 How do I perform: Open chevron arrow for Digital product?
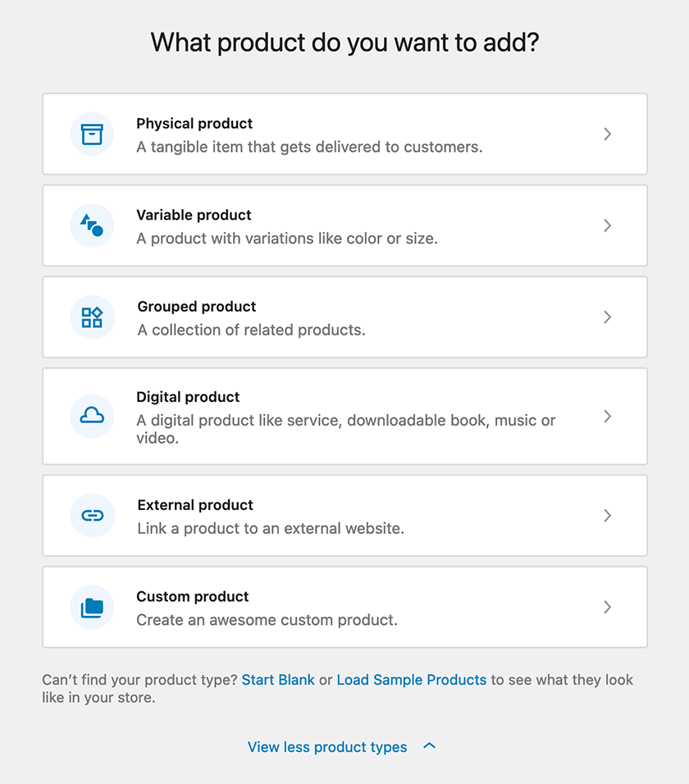607,417
